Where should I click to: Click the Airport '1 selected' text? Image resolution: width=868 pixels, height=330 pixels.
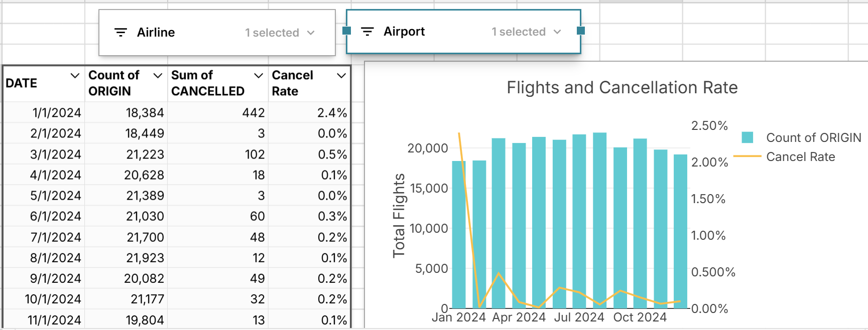point(519,32)
